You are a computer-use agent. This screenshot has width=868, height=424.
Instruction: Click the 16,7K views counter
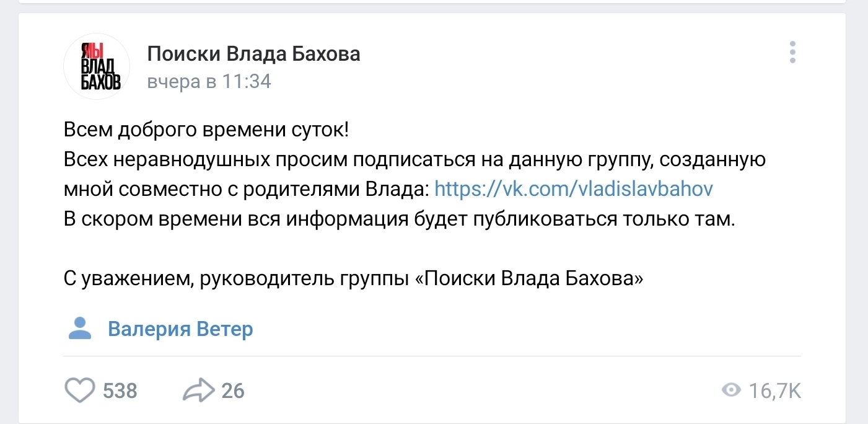click(775, 391)
